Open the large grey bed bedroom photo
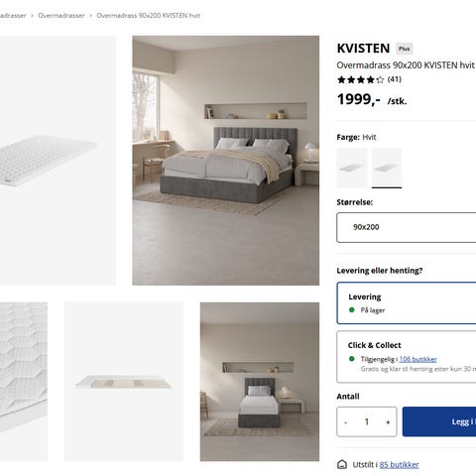476x476 pixels. pyautogui.click(x=226, y=161)
